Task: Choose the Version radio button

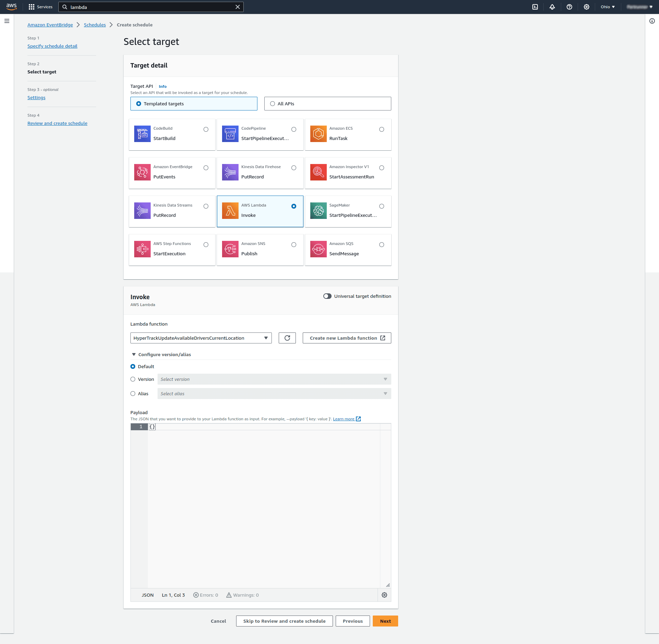Action: point(133,379)
